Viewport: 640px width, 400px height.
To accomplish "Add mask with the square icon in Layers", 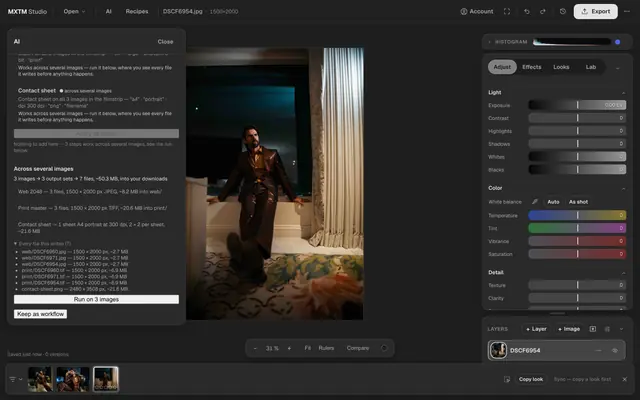I will [x=593, y=329].
